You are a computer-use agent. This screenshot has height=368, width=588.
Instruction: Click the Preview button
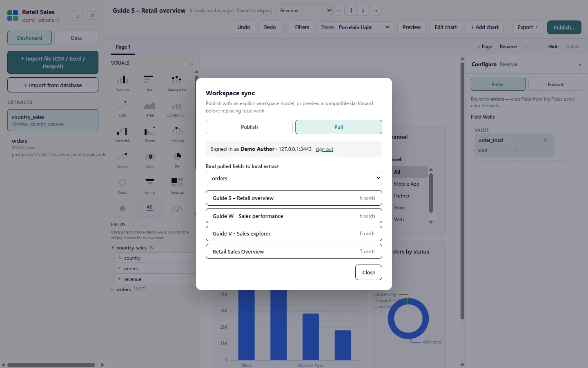click(412, 27)
